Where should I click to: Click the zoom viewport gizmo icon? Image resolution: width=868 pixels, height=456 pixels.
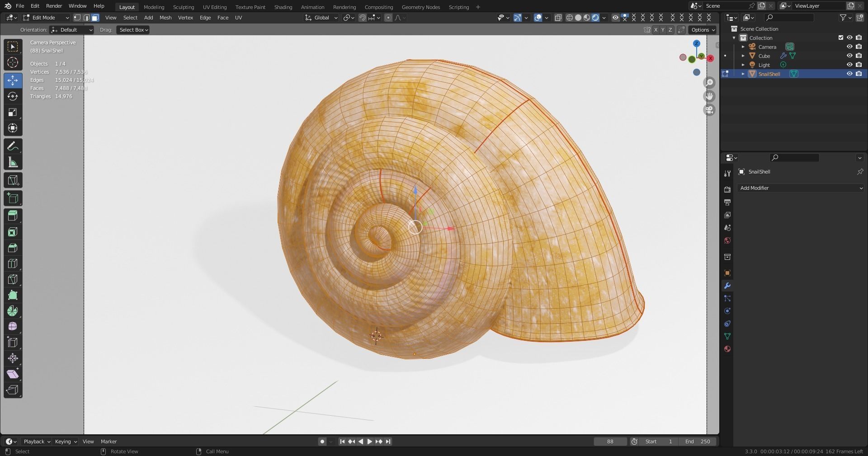(709, 83)
